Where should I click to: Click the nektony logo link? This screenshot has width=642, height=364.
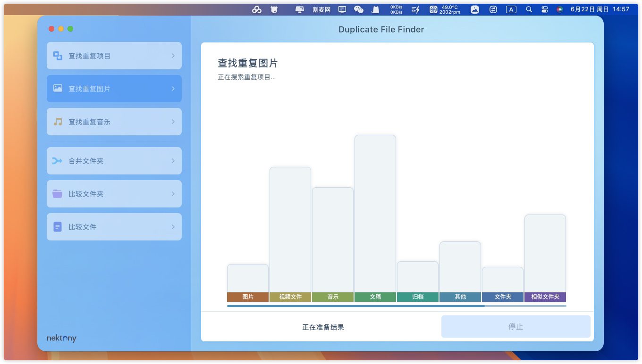(61, 338)
